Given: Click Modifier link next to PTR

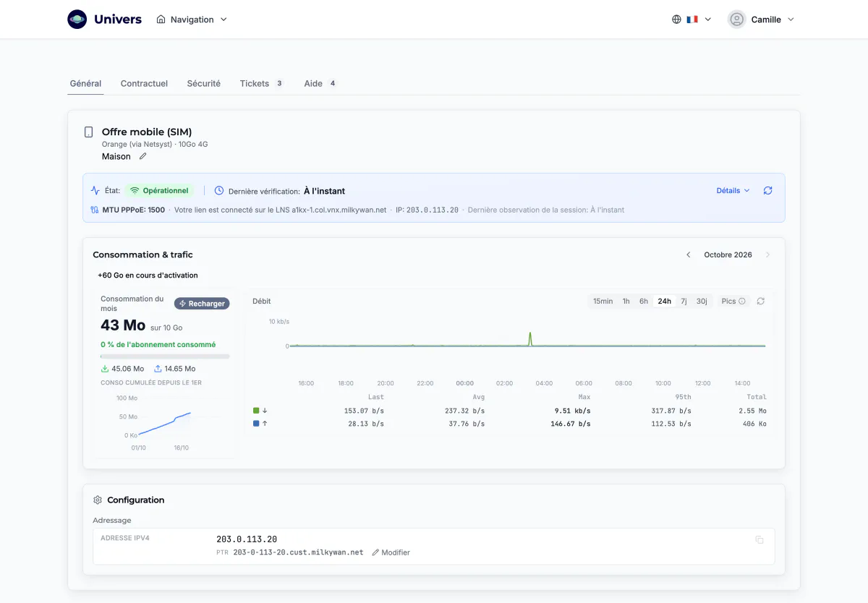Looking at the screenshot, I should pyautogui.click(x=391, y=552).
